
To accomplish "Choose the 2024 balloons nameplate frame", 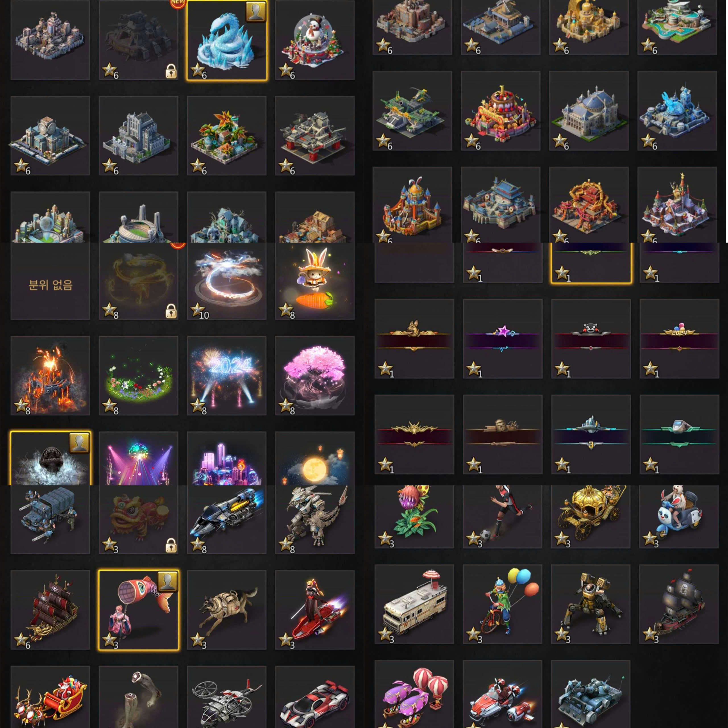I will tap(679, 339).
